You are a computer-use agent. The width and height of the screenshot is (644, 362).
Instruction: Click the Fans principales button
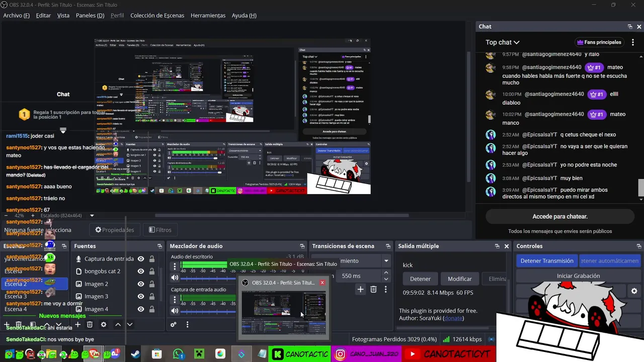click(599, 42)
